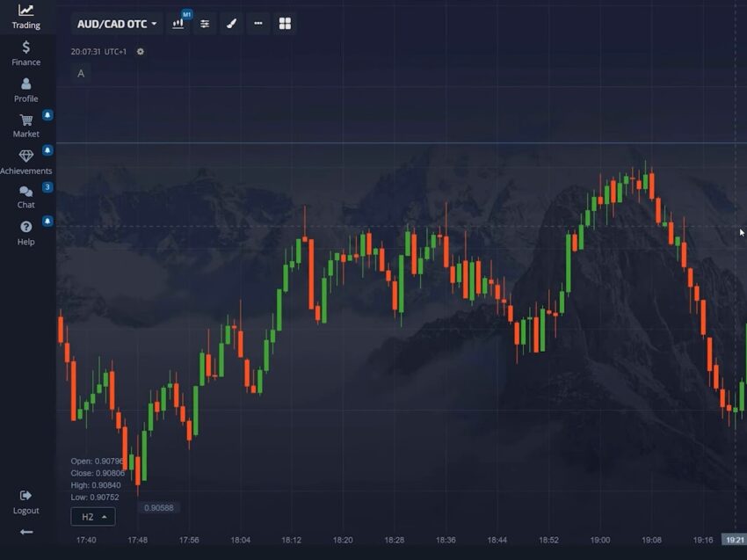Click the Open: 0.90796 value
The height and width of the screenshot is (560, 747).
98,461
